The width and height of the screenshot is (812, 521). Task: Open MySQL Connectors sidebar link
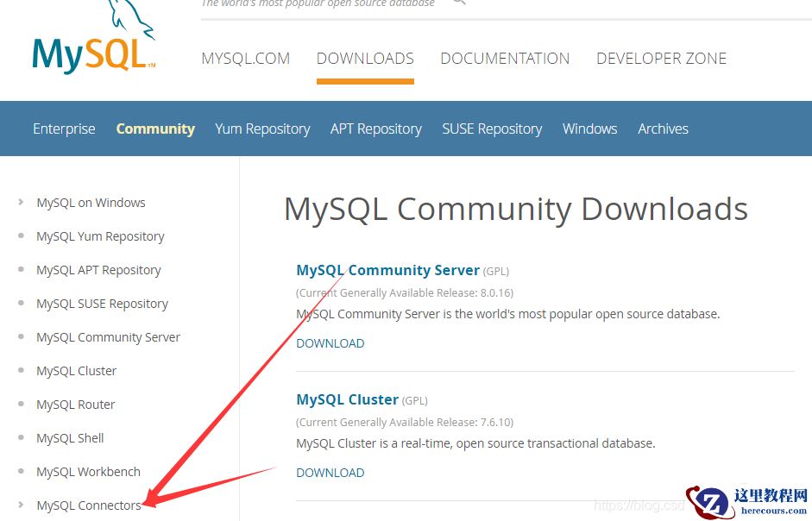(89, 505)
